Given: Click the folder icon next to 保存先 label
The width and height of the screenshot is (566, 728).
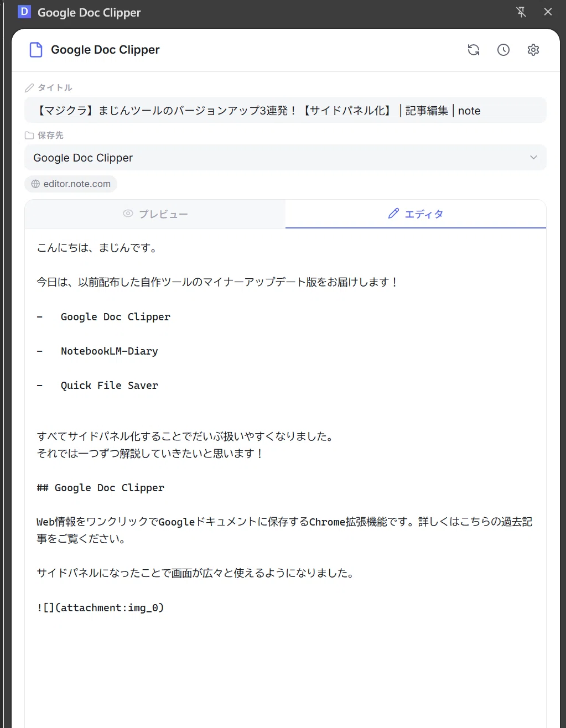Looking at the screenshot, I should pos(29,135).
